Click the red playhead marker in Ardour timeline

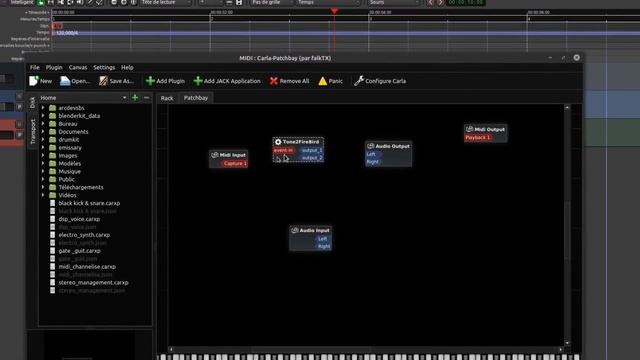click(334, 11)
